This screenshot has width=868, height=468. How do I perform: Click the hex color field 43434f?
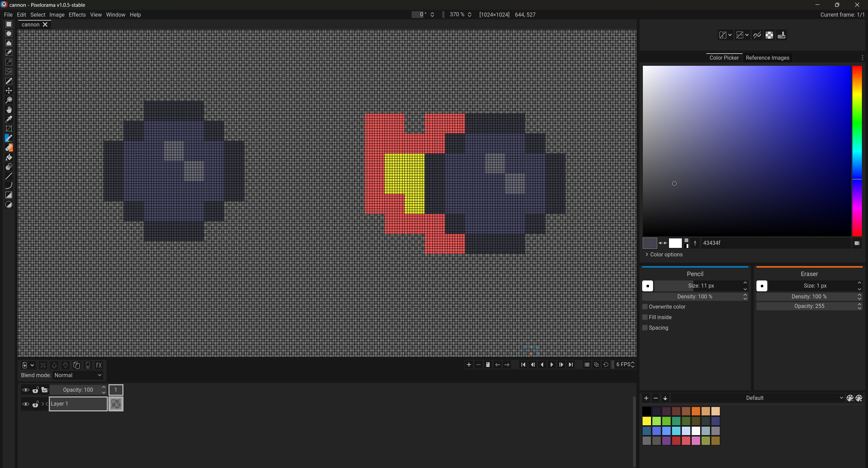[773, 243]
